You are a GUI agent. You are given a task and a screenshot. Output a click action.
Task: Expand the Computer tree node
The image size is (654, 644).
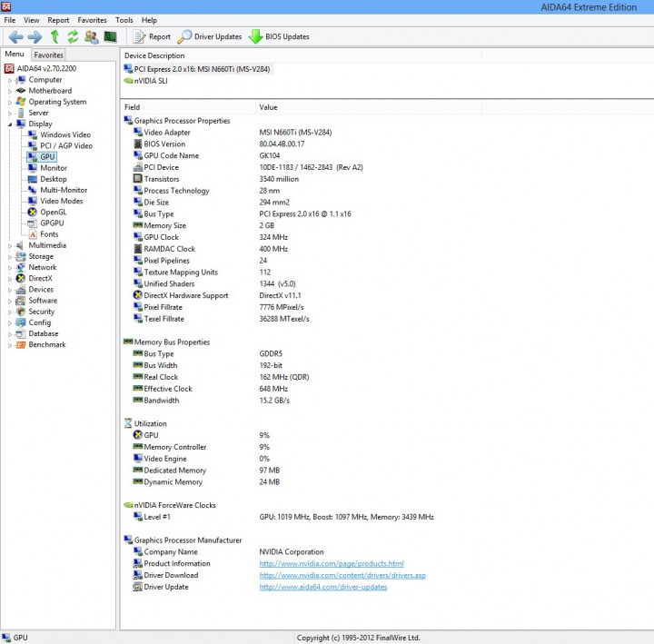click(10, 80)
